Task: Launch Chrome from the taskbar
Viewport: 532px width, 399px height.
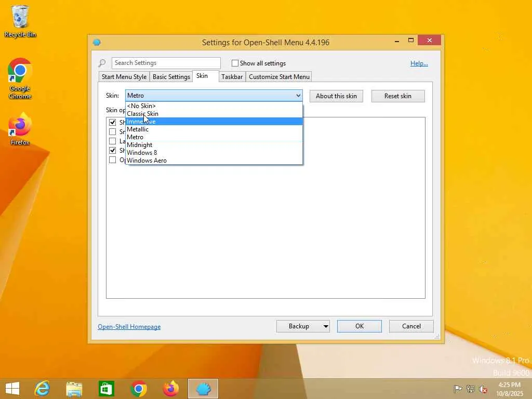Action: point(138,389)
